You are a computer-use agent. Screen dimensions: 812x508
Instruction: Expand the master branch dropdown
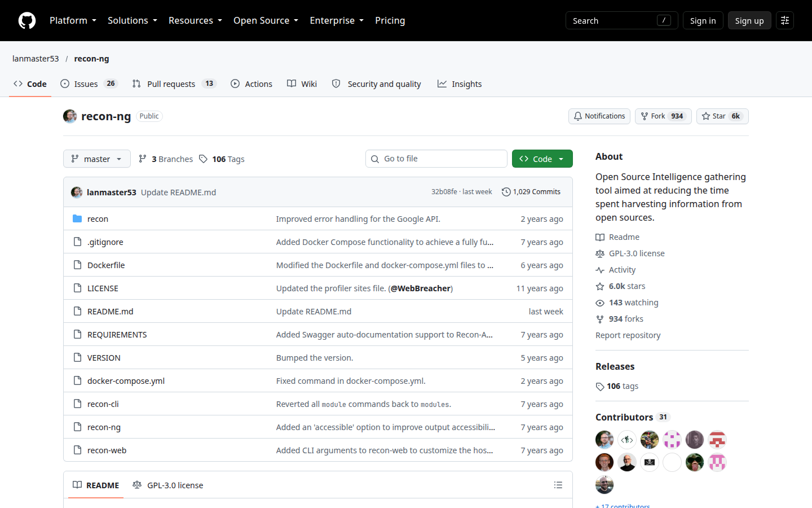(x=97, y=159)
